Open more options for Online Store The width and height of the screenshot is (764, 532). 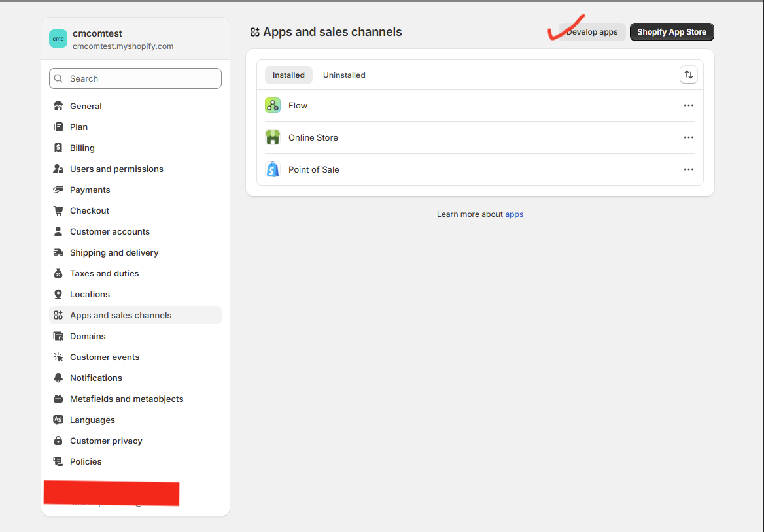688,137
